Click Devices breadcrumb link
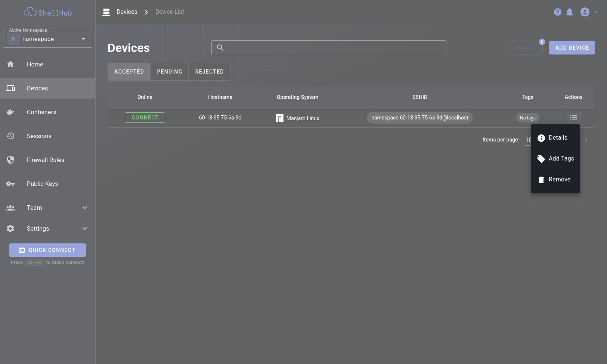The image size is (607, 364). 127,12
